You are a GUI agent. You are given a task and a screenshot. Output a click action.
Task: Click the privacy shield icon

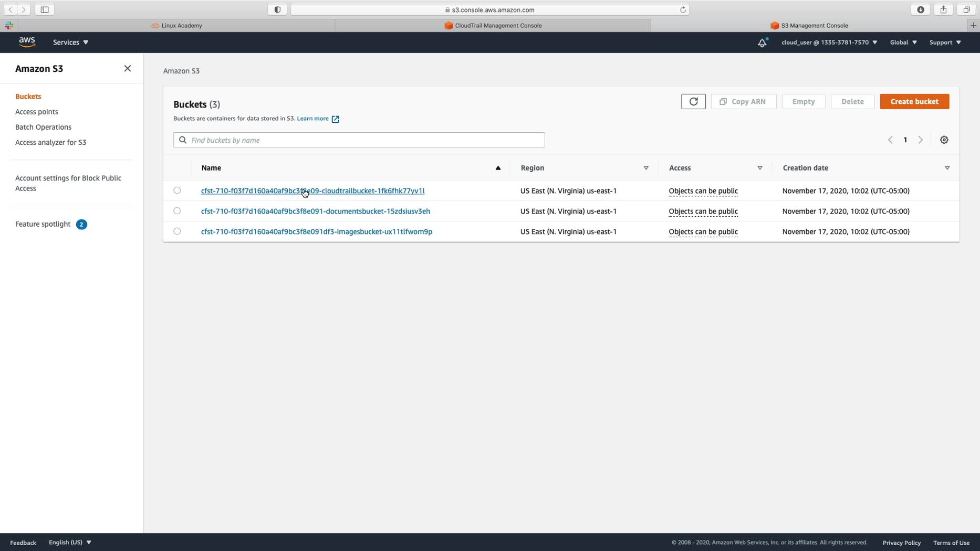click(277, 9)
